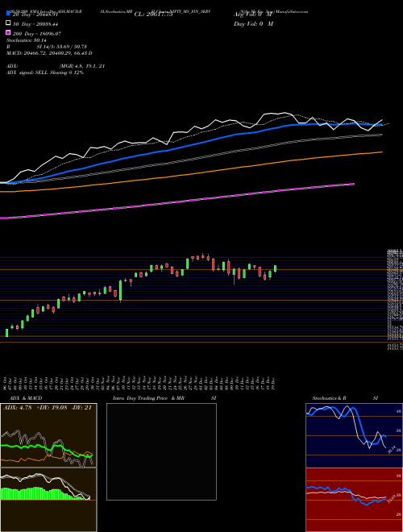Click the ADX line chart panel
This screenshot has height=532, width=403.
coord(48,435)
